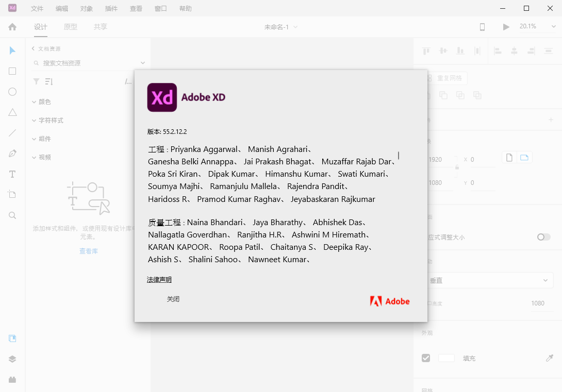Viewport: 562px width, 392px height.
Task: Click the width field showing 1920
Action: tap(441, 160)
